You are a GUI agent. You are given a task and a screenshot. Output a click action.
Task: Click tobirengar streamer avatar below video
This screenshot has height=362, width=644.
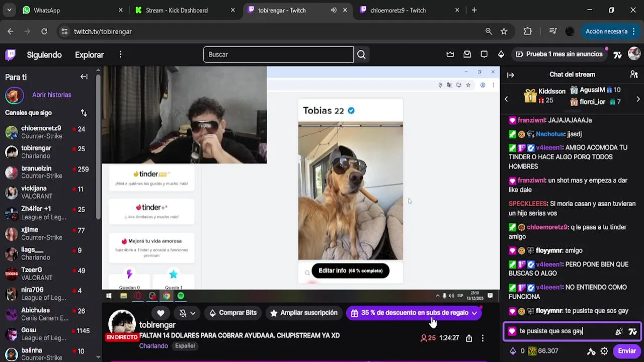(122, 323)
